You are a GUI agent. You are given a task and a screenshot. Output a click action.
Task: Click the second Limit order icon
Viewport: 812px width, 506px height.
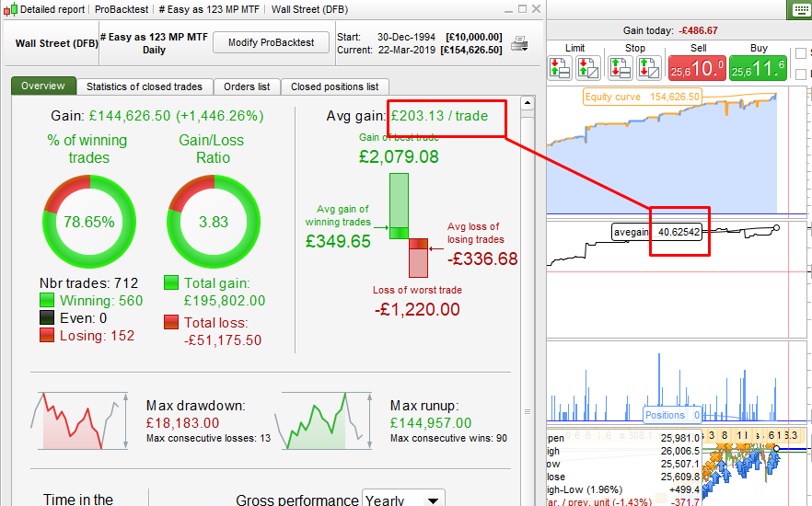tap(588, 68)
